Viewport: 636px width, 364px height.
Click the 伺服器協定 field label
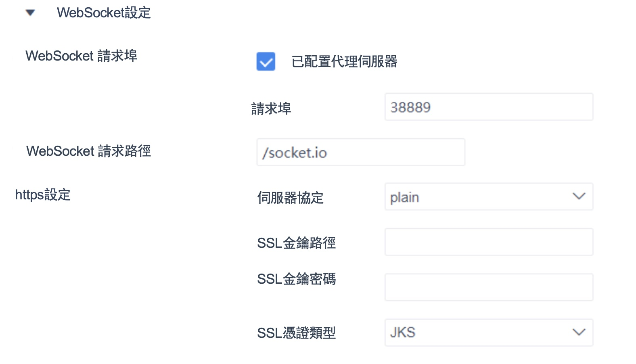point(291,198)
